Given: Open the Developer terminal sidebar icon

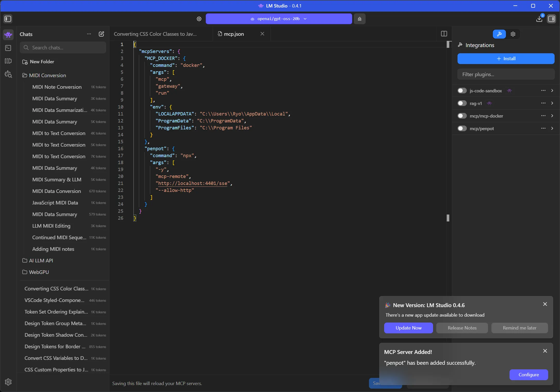Looking at the screenshot, I should click(x=8, y=48).
